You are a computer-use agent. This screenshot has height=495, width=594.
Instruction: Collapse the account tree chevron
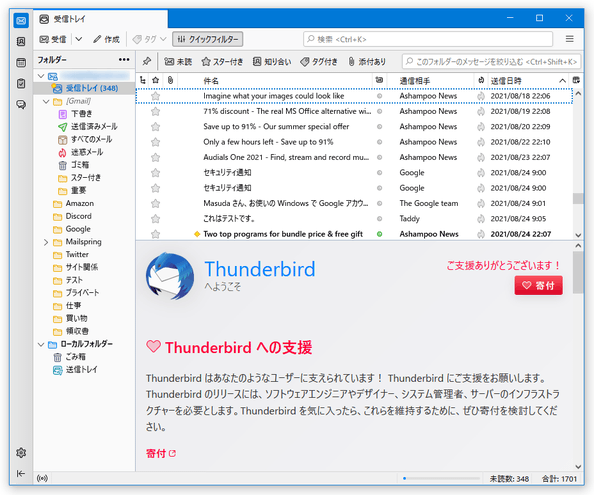(41, 76)
